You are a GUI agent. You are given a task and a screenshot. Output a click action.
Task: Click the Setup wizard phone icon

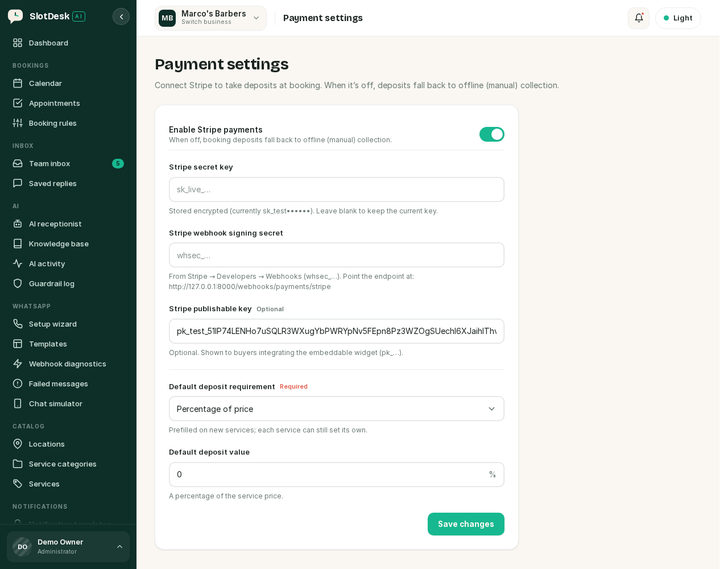pos(18,324)
